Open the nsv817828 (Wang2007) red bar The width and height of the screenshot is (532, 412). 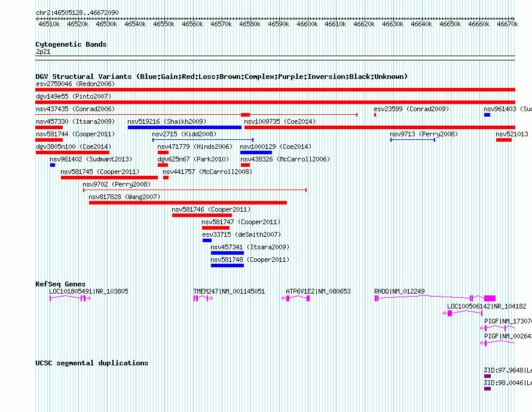coord(188,203)
